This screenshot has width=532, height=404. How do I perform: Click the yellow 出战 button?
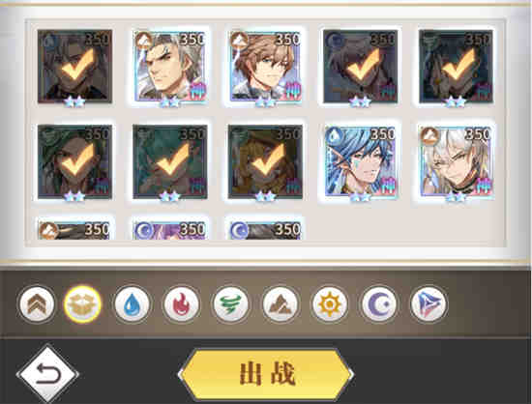pos(266,374)
